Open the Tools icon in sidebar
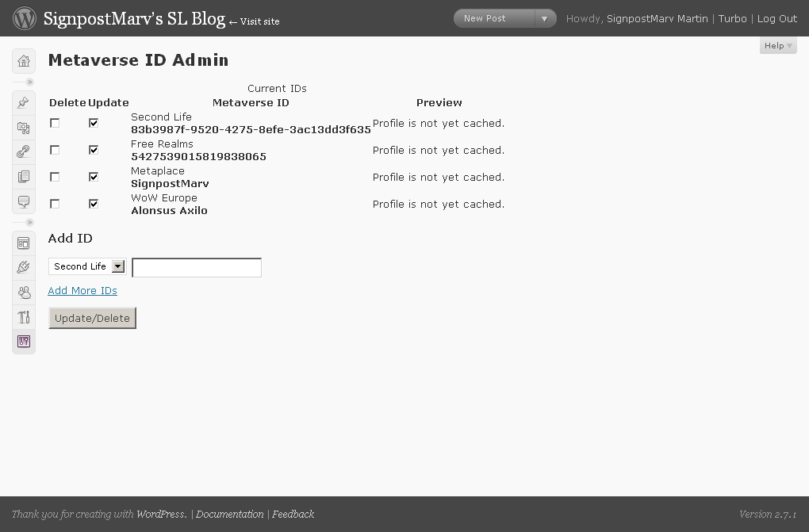This screenshot has height=532, width=809. 24,317
